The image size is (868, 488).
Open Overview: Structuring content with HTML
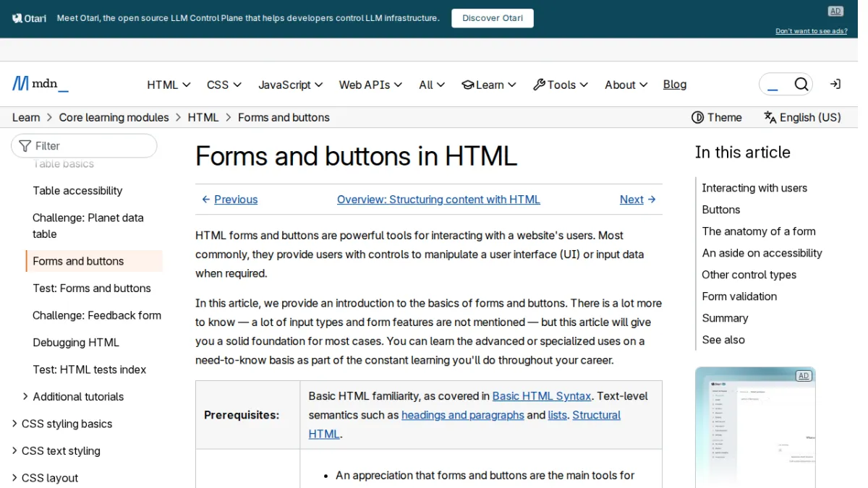click(438, 200)
